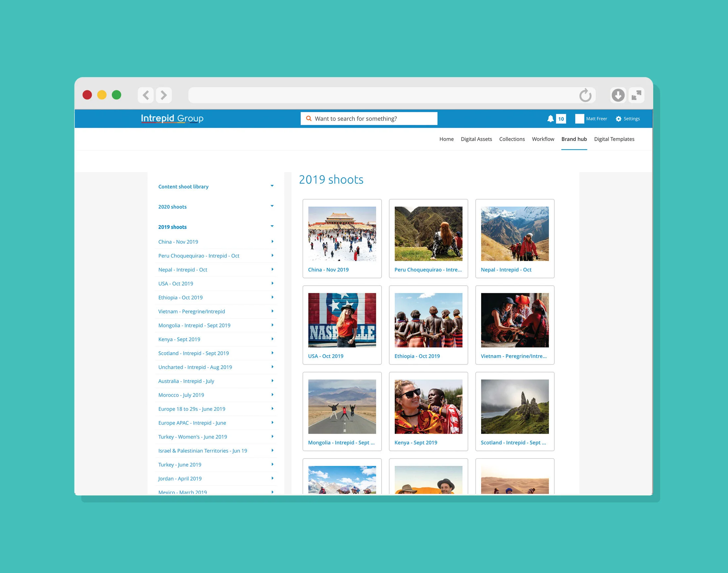Collapse the 2019 shoots section arrow
The width and height of the screenshot is (728, 573).
[272, 226]
